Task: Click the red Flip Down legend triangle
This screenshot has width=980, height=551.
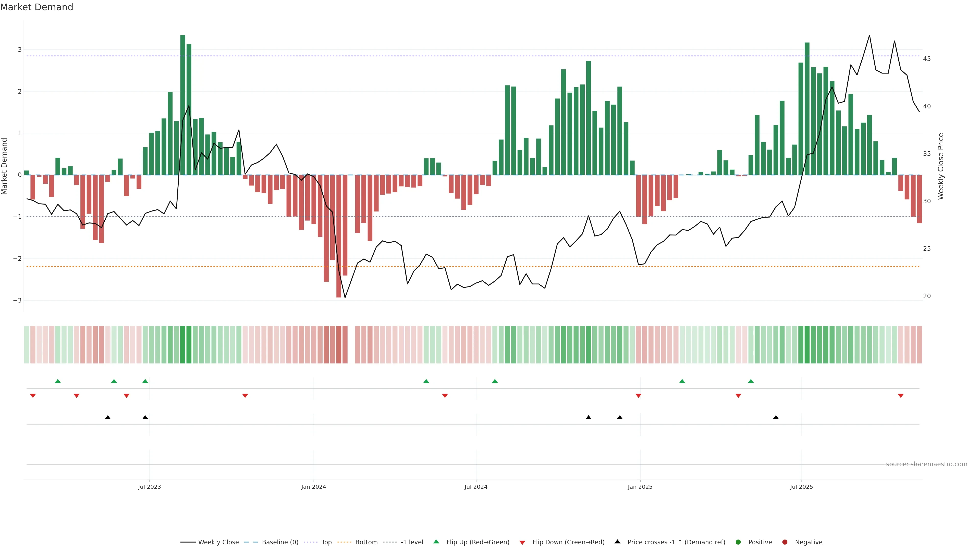Action: point(522,542)
